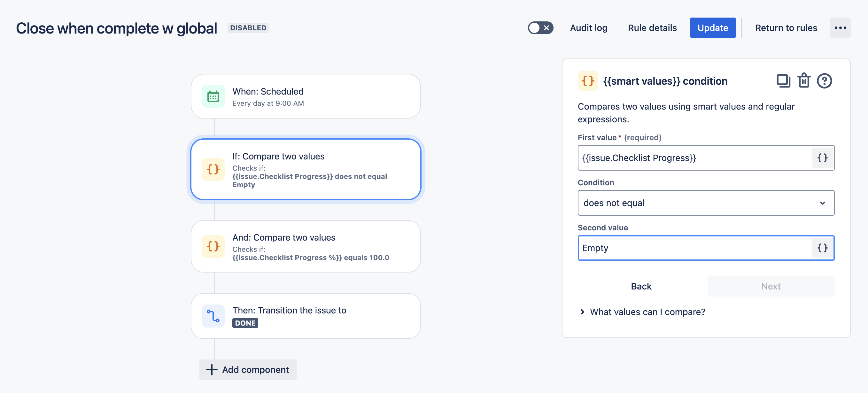
Task: Click the Scheduled trigger calendar icon
Action: [213, 96]
